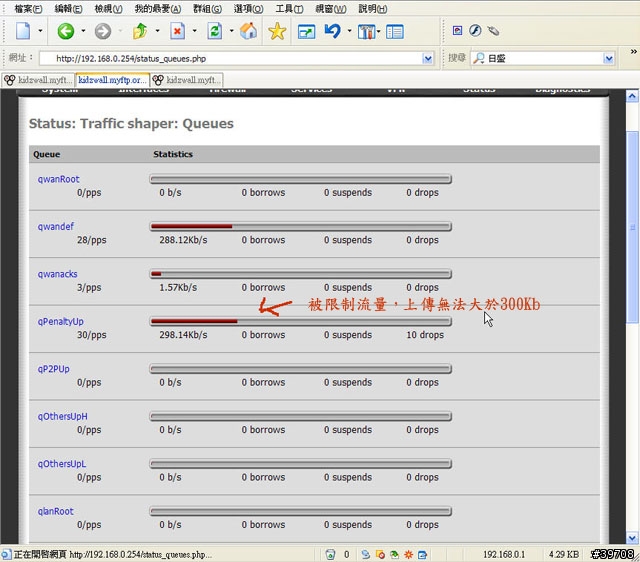Viewport: 640px width, 562px height.
Task: Open the Refresh dropdown arrow
Action: click(231, 31)
